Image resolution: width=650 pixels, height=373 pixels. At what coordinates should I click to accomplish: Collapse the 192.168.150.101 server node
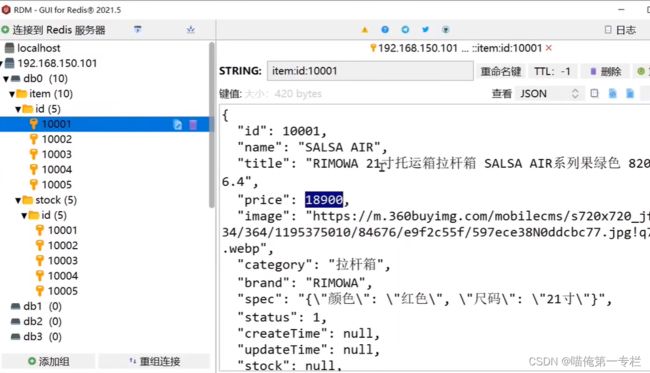click(x=1, y=64)
